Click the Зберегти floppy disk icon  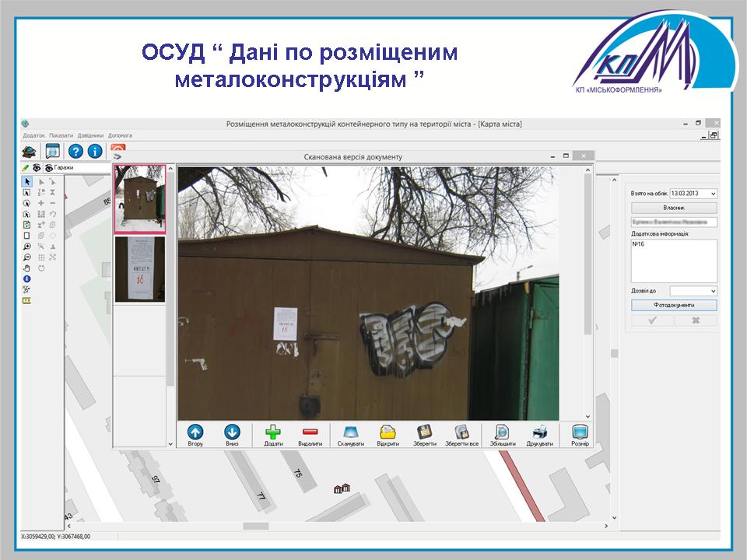click(x=424, y=433)
